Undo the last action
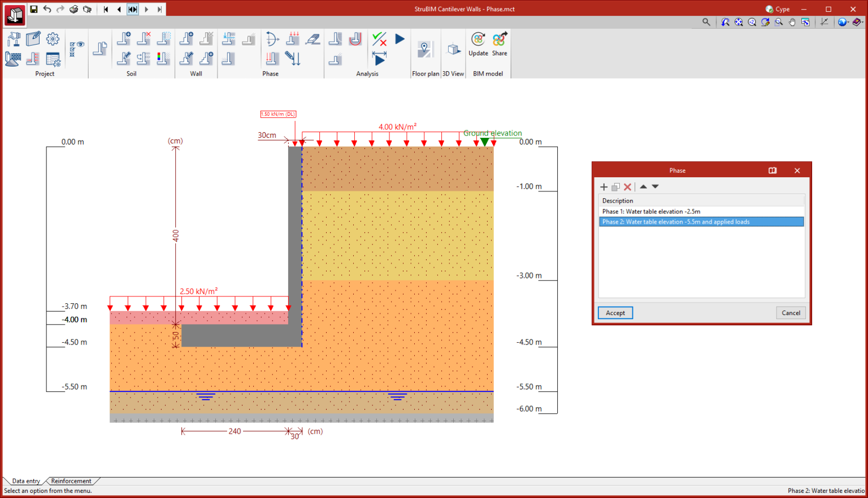 point(46,8)
